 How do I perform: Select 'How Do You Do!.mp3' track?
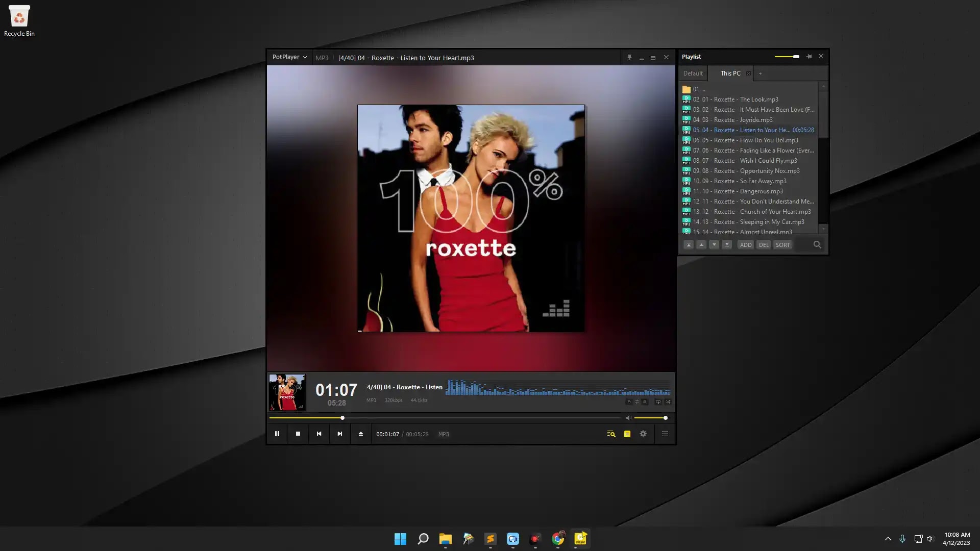click(x=749, y=140)
